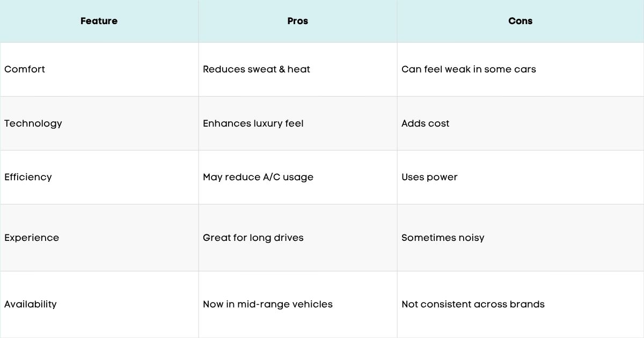Click the Cons column header
The image size is (644, 338).
pyautogui.click(x=520, y=21)
